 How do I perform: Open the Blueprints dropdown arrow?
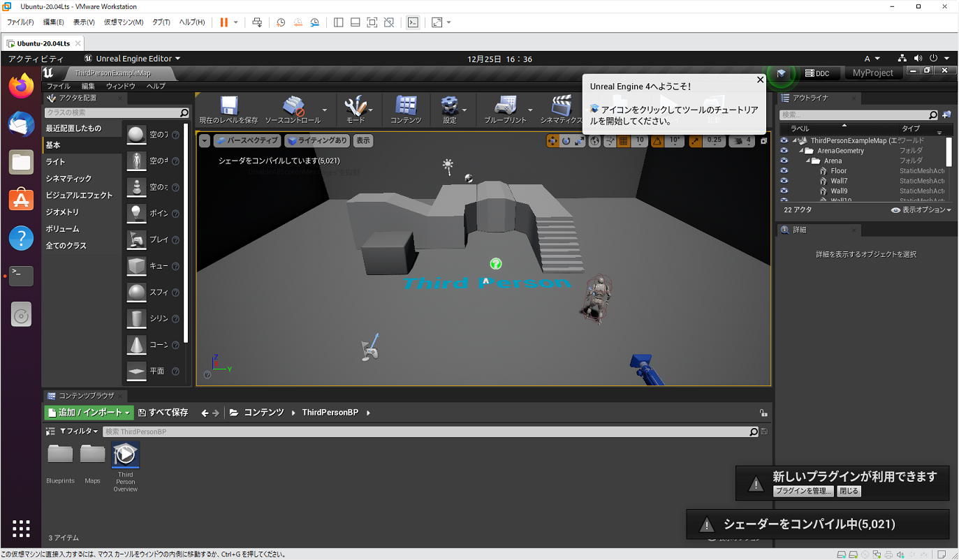(530, 110)
